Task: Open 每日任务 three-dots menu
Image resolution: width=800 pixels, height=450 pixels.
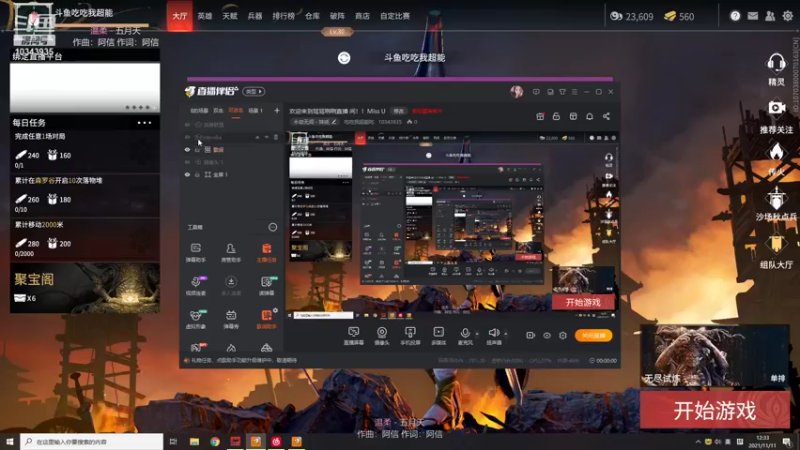Action: click(144, 123)
